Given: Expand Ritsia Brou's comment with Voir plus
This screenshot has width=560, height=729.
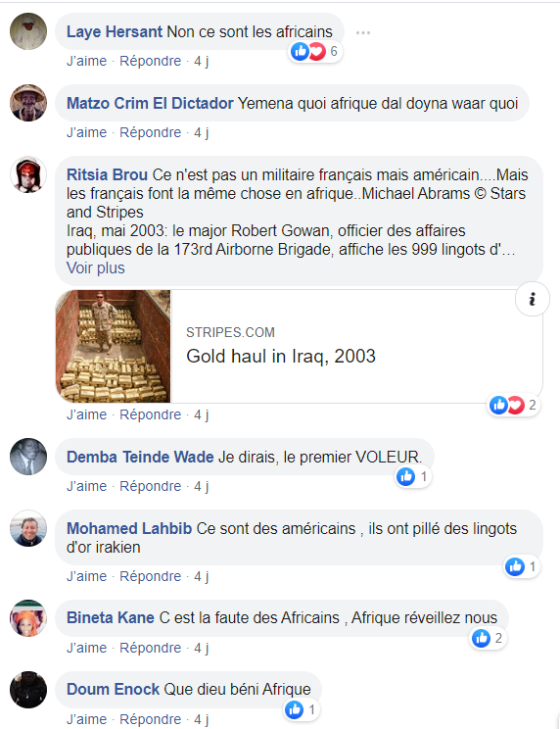Looking at the screenshot, I should pyautogui.click(x=96, y=268).
